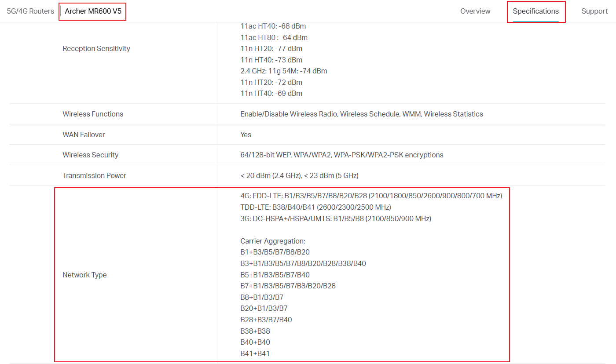This screenshot has width=616, height=364.
Task: Click the Carrier Aggregation heading text
Action: click(272, 241)
